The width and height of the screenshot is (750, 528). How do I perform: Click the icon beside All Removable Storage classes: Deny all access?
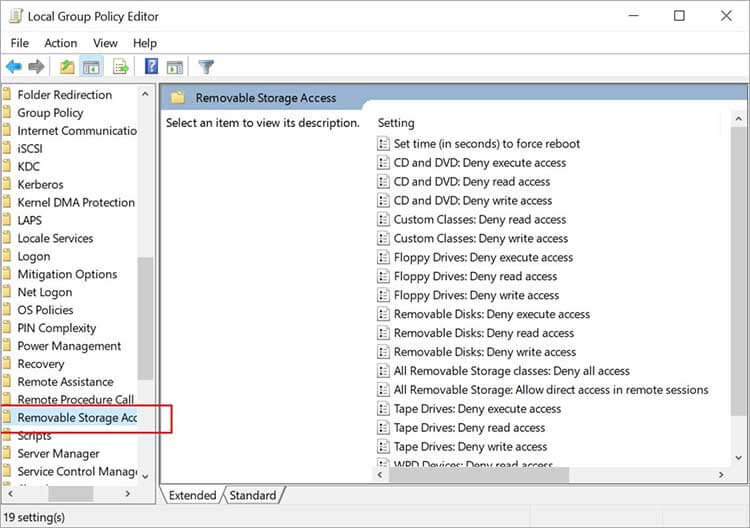[x=383, y=371]
